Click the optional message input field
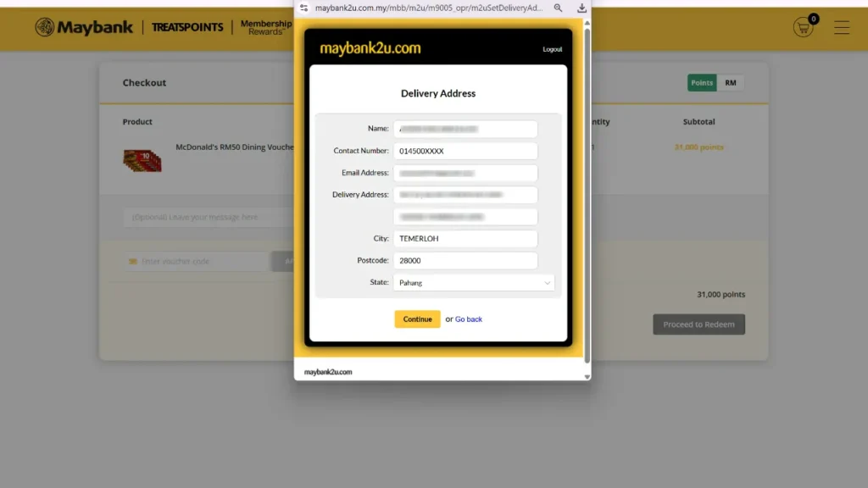The image size is (868, 488). (209, 217)
